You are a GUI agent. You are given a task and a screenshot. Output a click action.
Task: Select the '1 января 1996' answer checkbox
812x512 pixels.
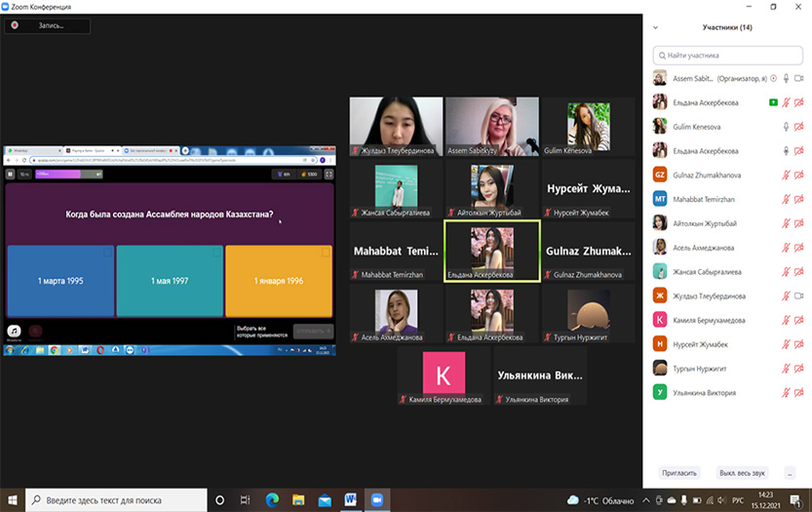click(x=325, y=252)
